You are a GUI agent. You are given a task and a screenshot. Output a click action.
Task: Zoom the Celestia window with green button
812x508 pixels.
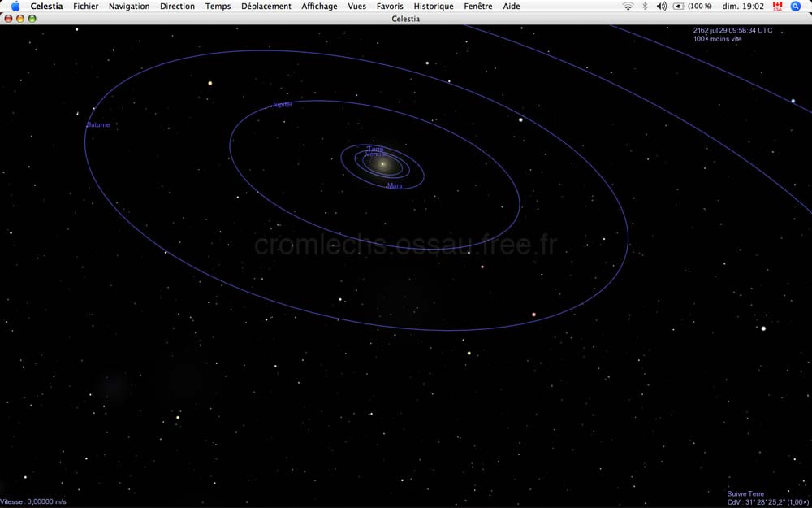32,19
